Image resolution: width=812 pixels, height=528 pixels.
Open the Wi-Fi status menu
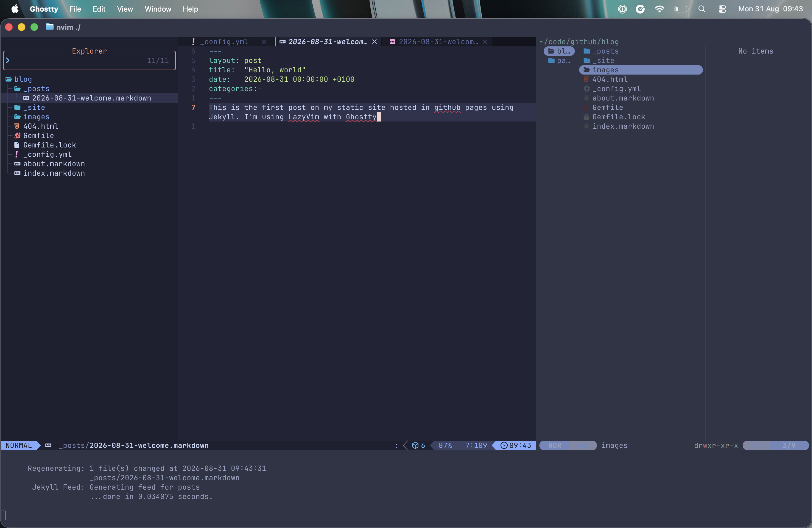coord(660,9)
